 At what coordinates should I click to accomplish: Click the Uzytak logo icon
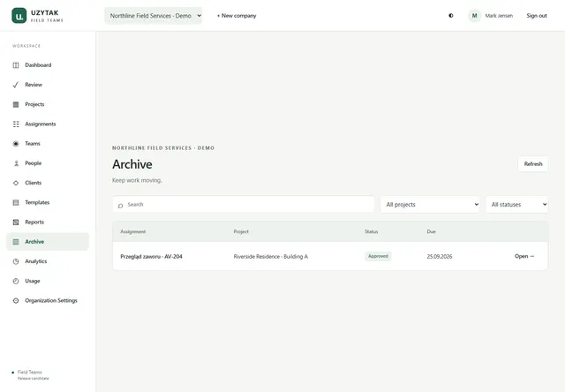pyautogui.click(x=19, y=16)
